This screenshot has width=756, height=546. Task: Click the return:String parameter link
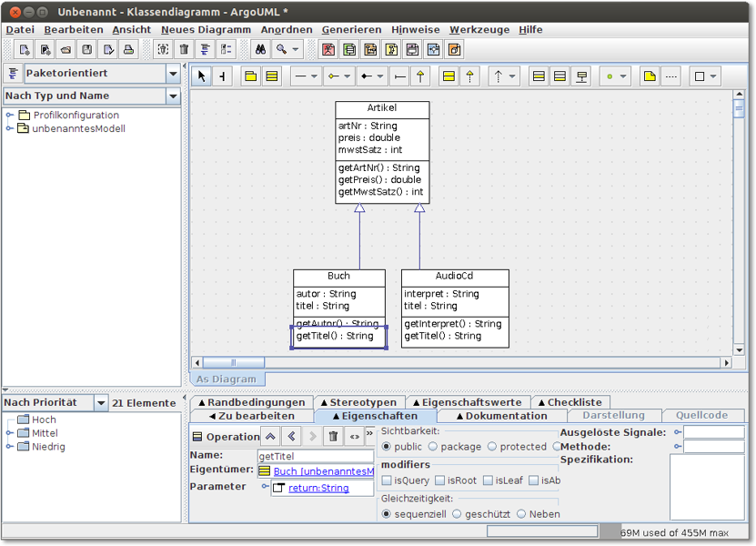coord(318,488)
